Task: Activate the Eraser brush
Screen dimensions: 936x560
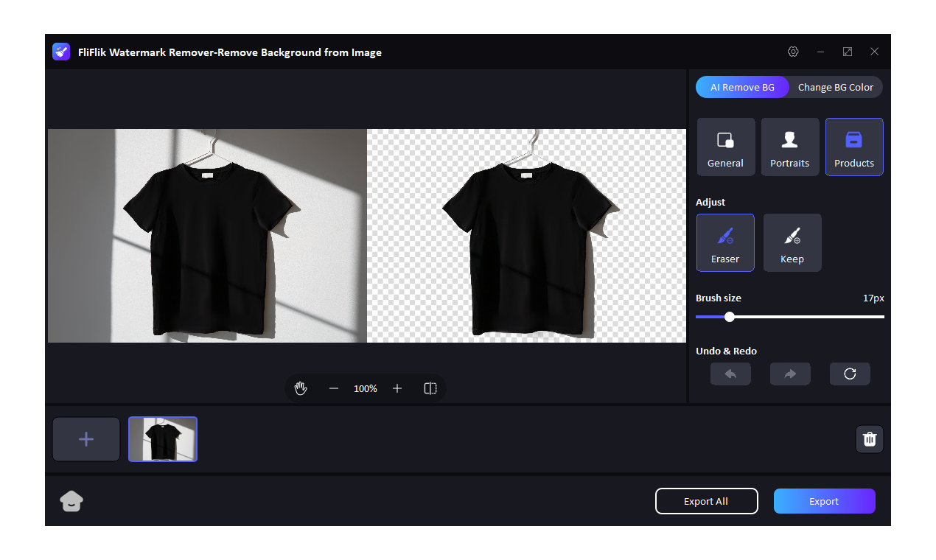Action: (x=725, y=242)
